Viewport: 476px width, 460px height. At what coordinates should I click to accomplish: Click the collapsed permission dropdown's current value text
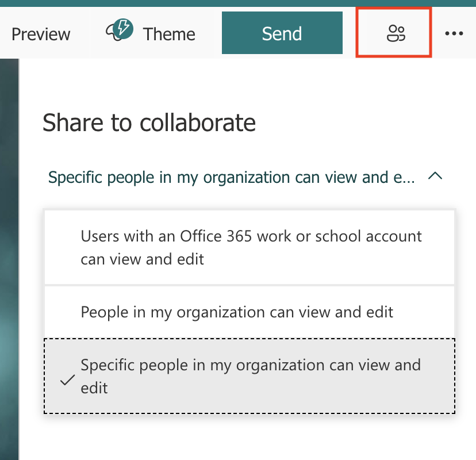(231, 177)
